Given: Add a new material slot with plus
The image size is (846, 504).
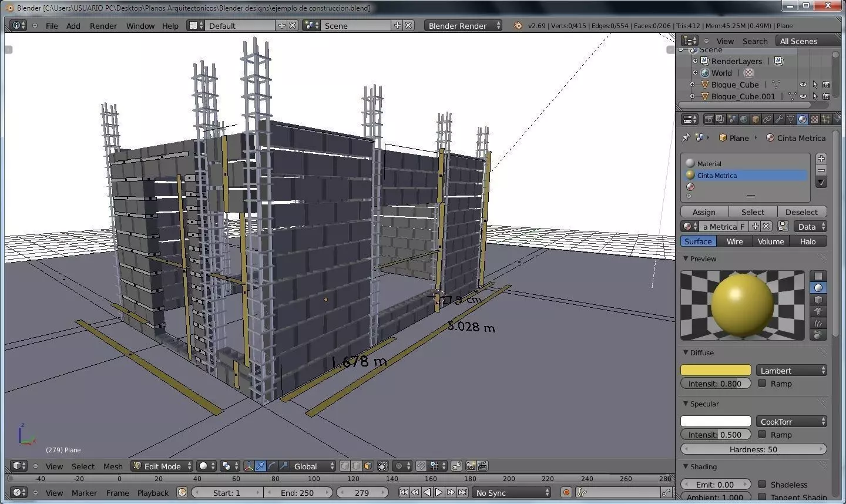Looking at the screenshot, I should [821, 159].
